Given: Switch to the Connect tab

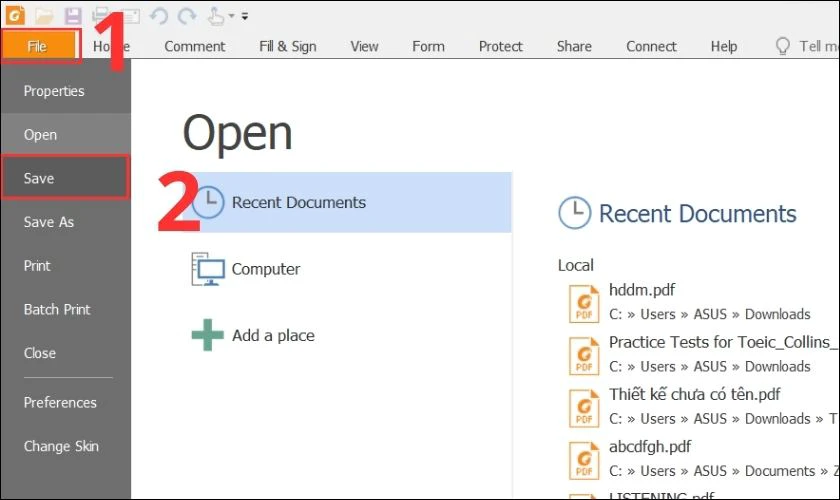Looking at the screenshot, I should (x=651, y=47).
